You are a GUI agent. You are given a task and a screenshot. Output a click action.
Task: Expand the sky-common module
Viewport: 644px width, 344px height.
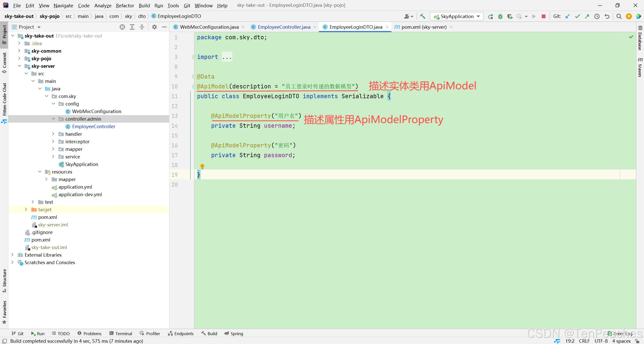coord(19,51)
